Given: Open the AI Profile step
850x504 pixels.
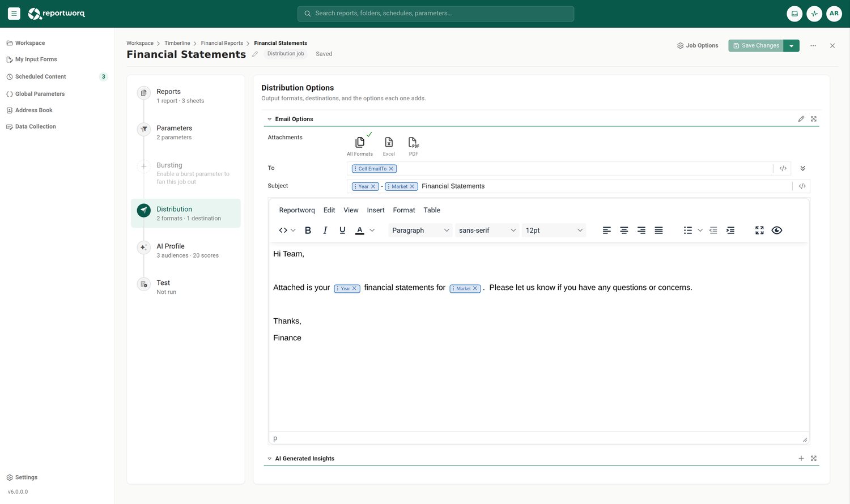Looking at the screenshot, I should [x=186, y=250].
